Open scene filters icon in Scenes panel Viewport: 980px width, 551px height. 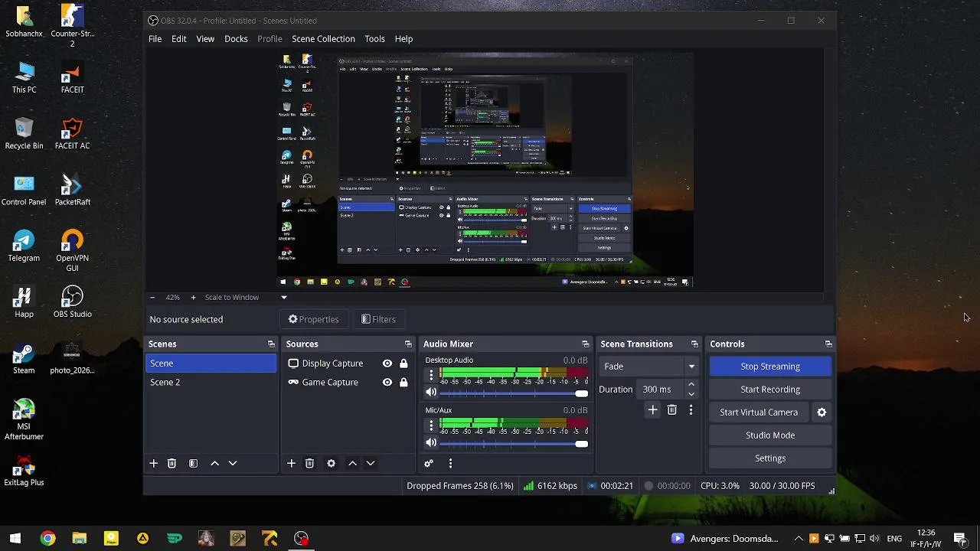point(193,463)
